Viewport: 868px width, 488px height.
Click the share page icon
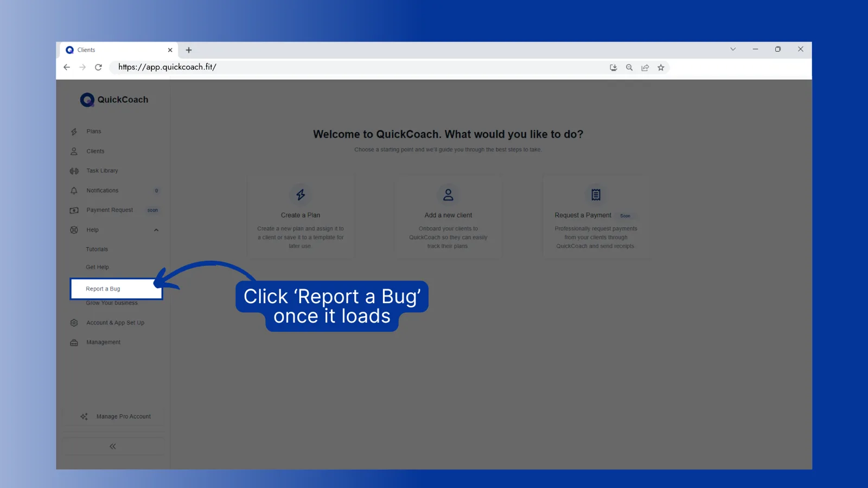click(x=645, y=68)
